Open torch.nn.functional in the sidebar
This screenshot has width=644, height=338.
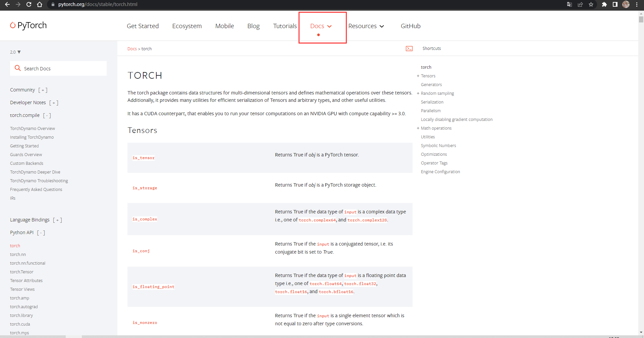click(28, 263)
